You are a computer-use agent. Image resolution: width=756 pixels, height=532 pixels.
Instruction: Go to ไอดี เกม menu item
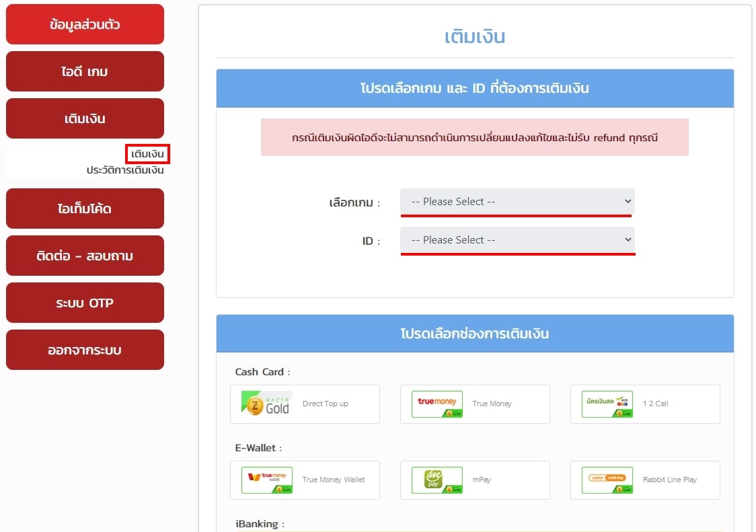pos(85,71)
